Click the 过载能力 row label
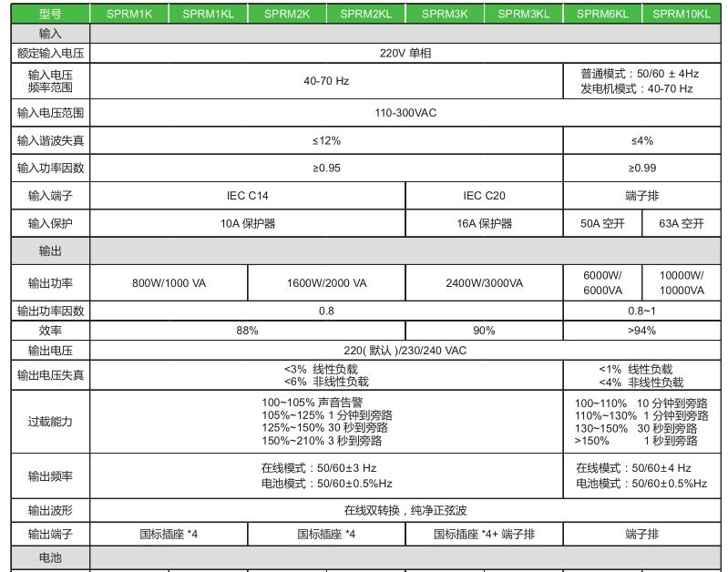This screenshot has height=572, width=728. [50, 422]
